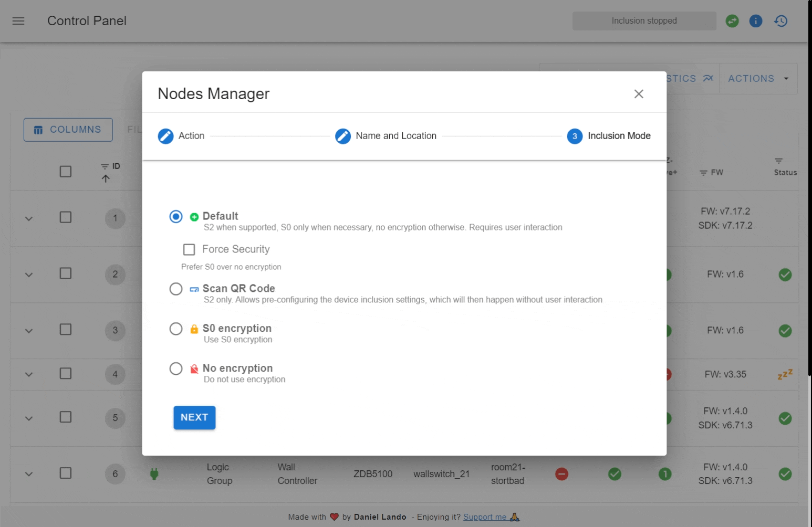Image resolution: width=812 pixels, height=527 pixels.
Task: Select the Scan QR Code inclusion mode
Action: tap(176, 289)
